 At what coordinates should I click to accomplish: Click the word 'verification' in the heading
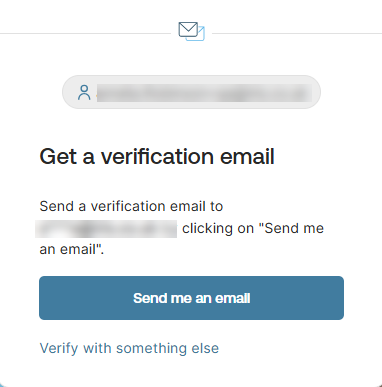click(157, 156)
